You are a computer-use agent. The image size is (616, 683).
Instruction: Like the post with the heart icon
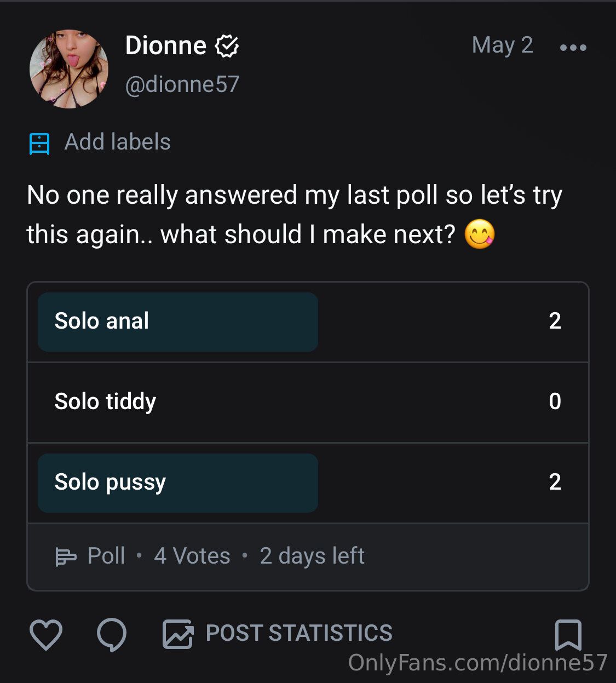click(x=45, y=634)
